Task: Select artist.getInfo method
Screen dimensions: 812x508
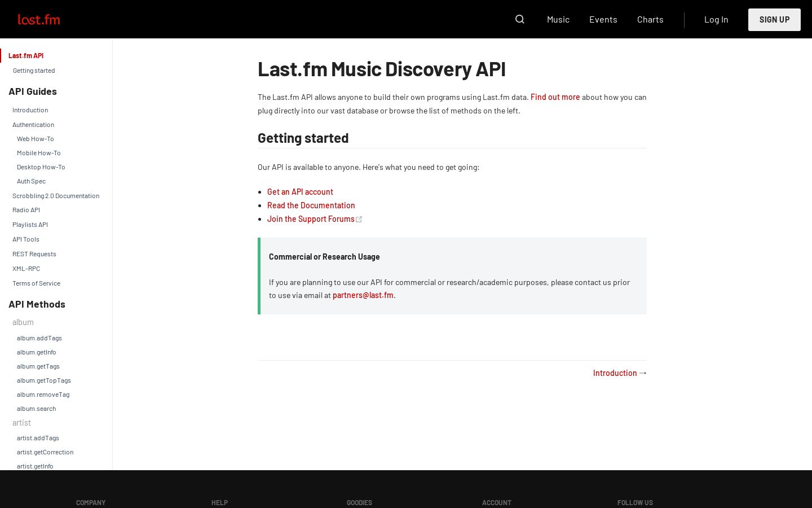Action: 35,466
